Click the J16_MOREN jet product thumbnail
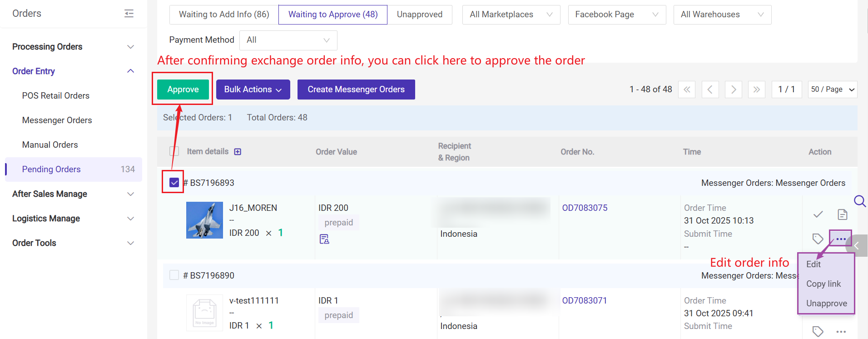Viewport: 868px width, 339px height. coord(204,220)
